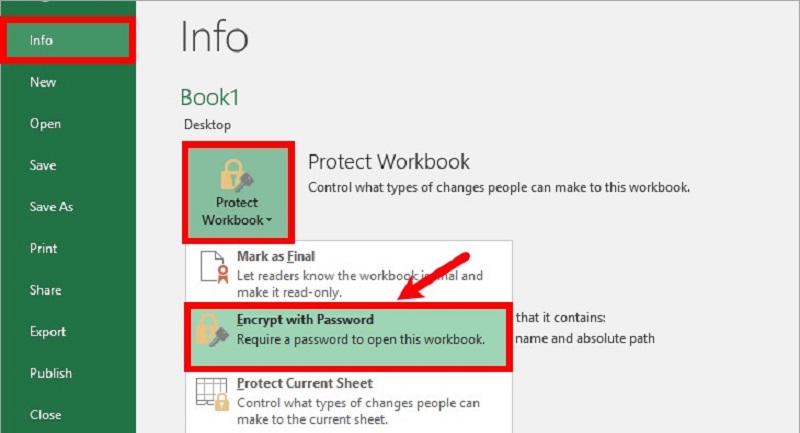Viewport: 800px width, 433px height.
Task: Click the Encrypt with Password lock-and-key icon
Action: (x=212, y=330)
